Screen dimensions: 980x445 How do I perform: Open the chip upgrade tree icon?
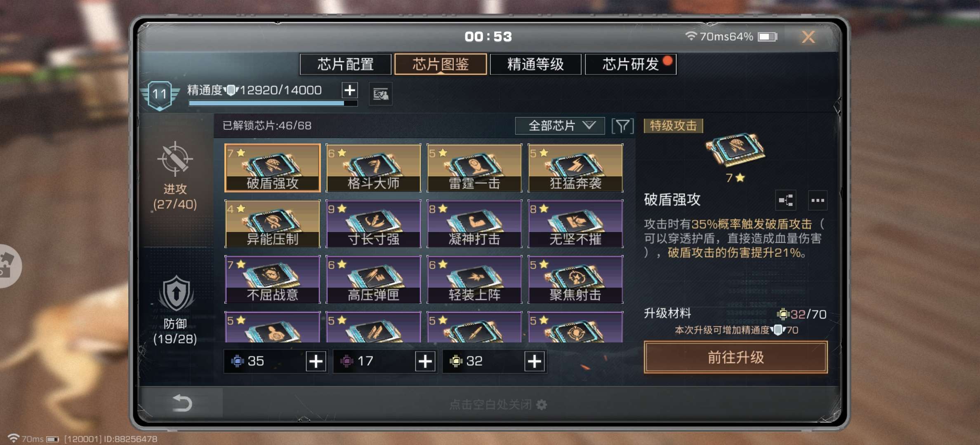coord(786,201)
